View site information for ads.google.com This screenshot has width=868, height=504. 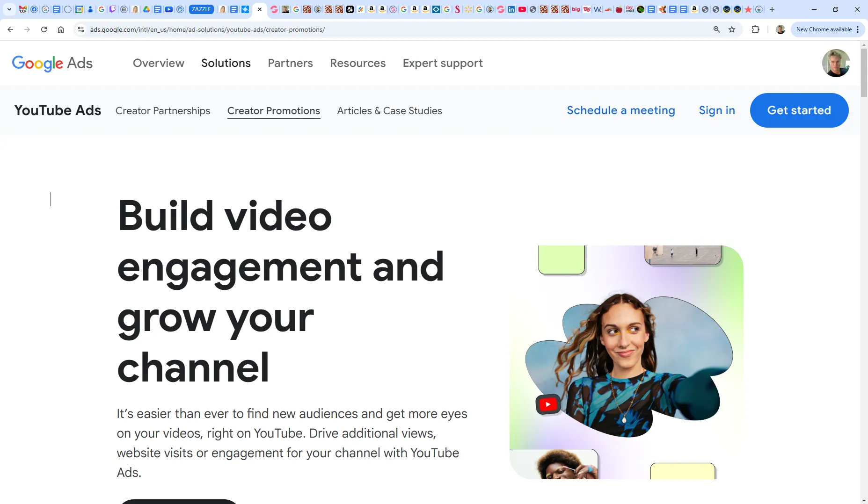(x=81, y=29)
